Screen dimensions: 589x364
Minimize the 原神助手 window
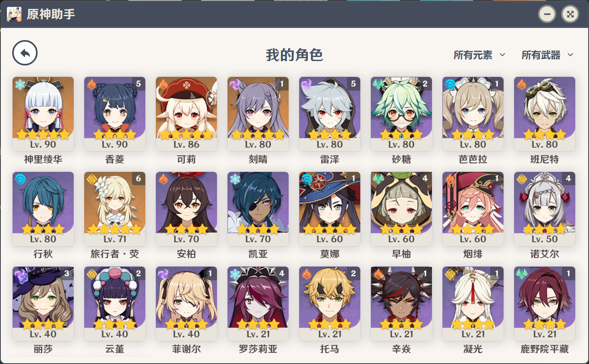[547, 14]
